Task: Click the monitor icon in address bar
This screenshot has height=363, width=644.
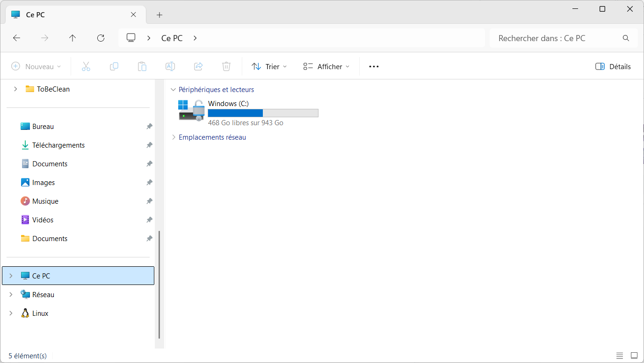Action: [x=131, y=38]
